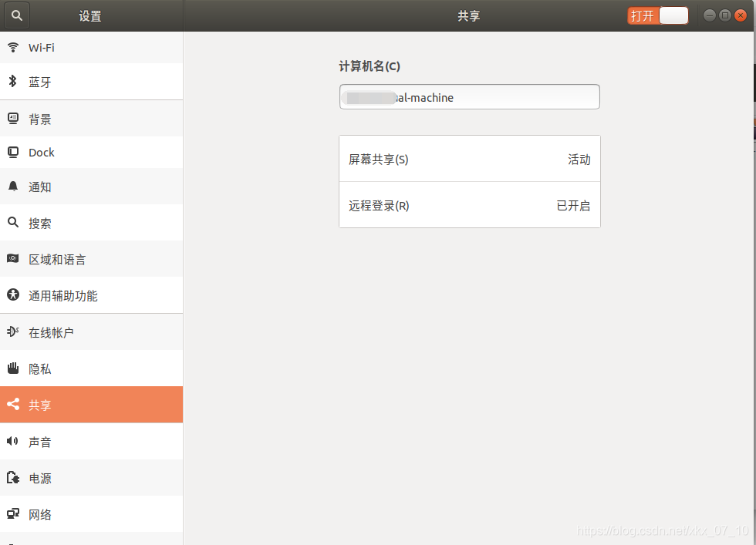The width and height of the screenshot is (756, 545).
Task: Click the Wi-Fi signal icon in sidebar
Action: tap(13, 47)
